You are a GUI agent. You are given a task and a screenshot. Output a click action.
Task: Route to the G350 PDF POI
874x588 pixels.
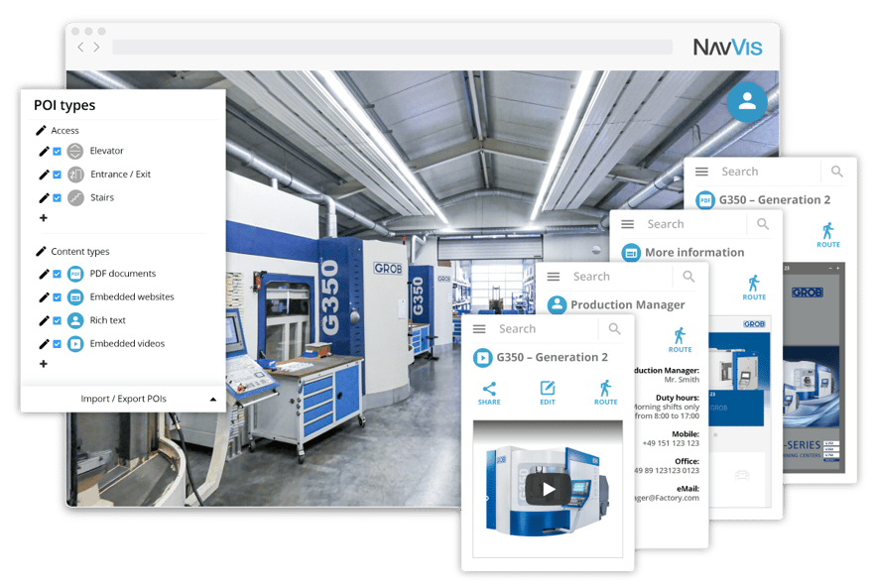[x=827, y=235]
